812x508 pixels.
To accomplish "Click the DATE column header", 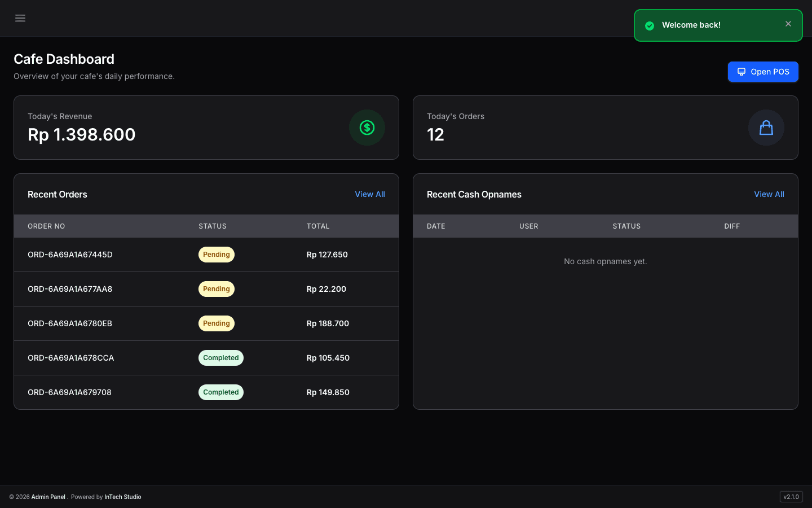I will (436, 226).
